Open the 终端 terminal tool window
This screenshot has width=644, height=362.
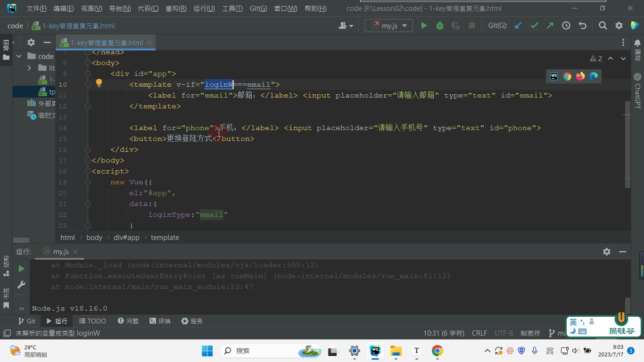(x=160, y=321)
